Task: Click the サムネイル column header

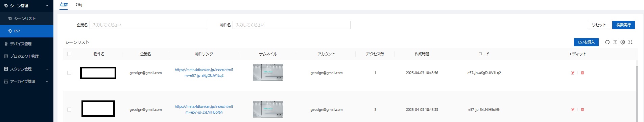Action: [268, 54]
